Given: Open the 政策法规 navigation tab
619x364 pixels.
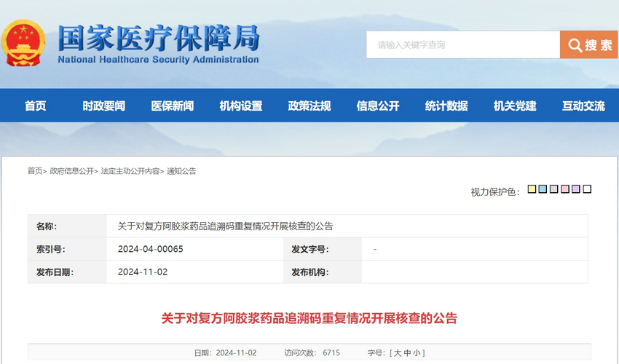Looking at the screenshot, I should (309, 106).
